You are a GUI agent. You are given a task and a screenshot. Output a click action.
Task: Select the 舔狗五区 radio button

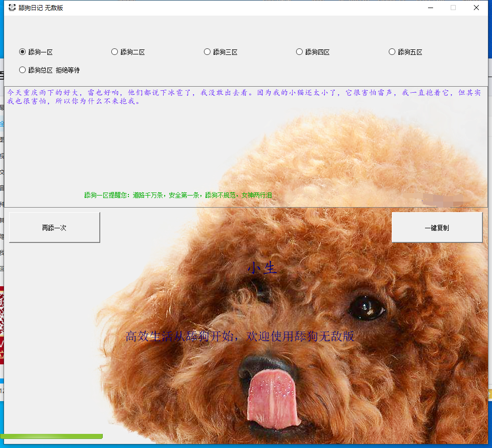click(x=392, y=51)
